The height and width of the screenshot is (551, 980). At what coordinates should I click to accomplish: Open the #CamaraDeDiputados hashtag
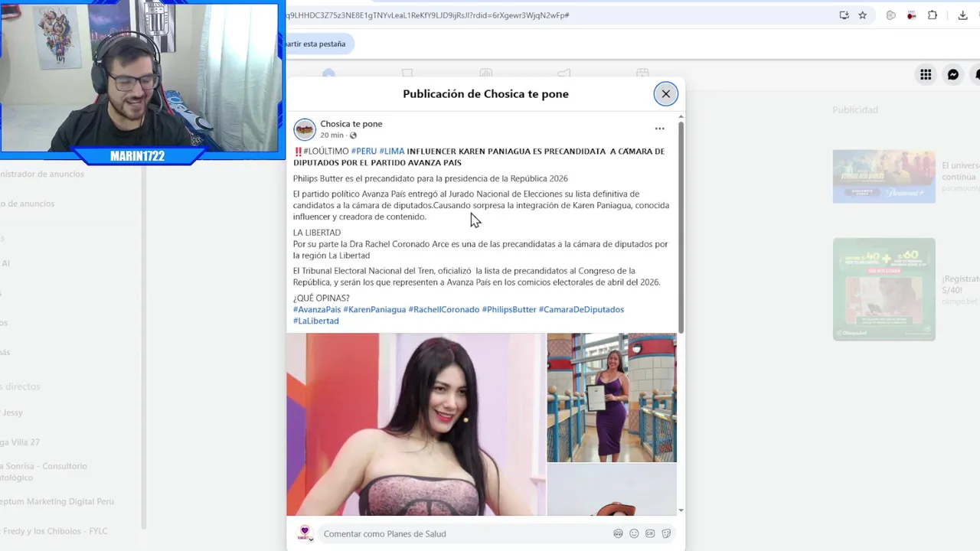(x=581, y=310)
